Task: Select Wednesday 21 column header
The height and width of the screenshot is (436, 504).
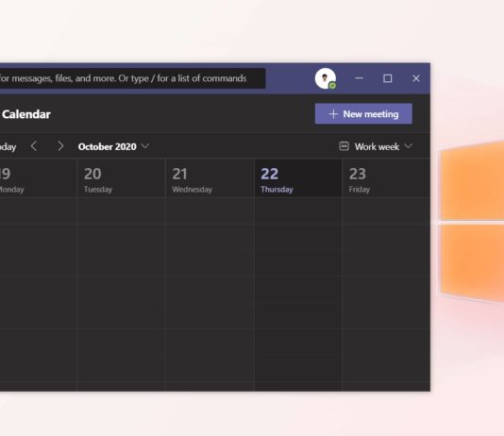Action: point(210,178)
